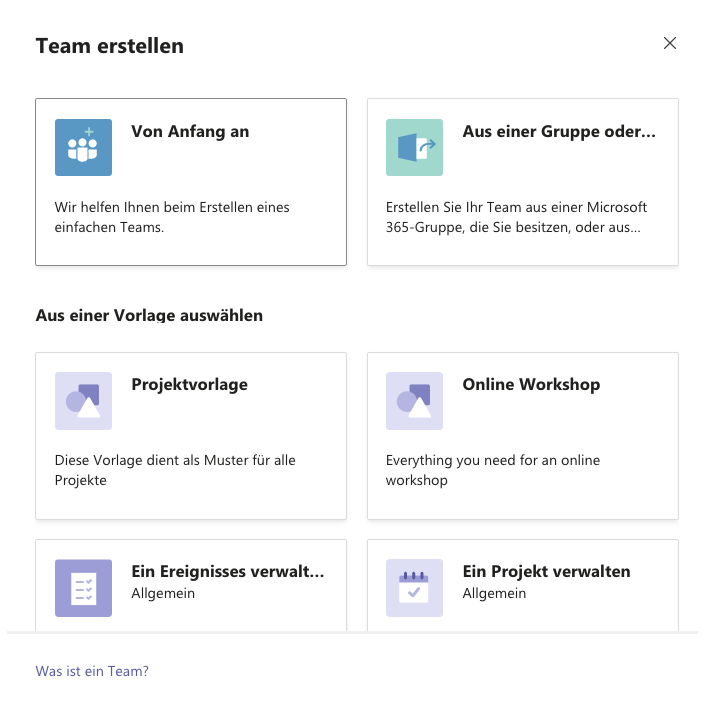Pick the 'Projektvorlage' template title
The height and width of the screenshot is (714, 703).
pyautogui.click(x=189, y=384)
